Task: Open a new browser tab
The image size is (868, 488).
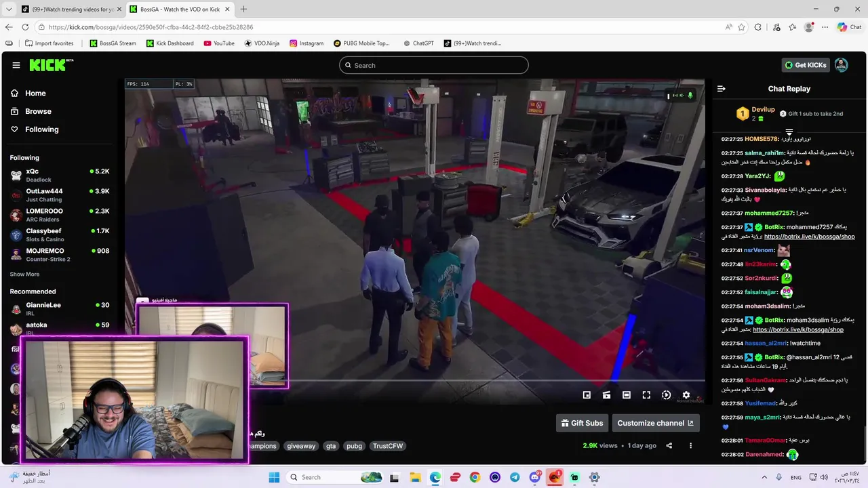Action: (x=243, y=9)
